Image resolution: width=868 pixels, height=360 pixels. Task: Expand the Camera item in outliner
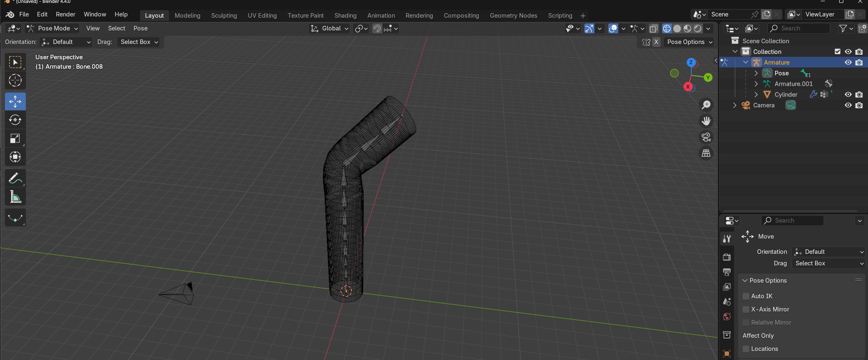coord(735,105)
